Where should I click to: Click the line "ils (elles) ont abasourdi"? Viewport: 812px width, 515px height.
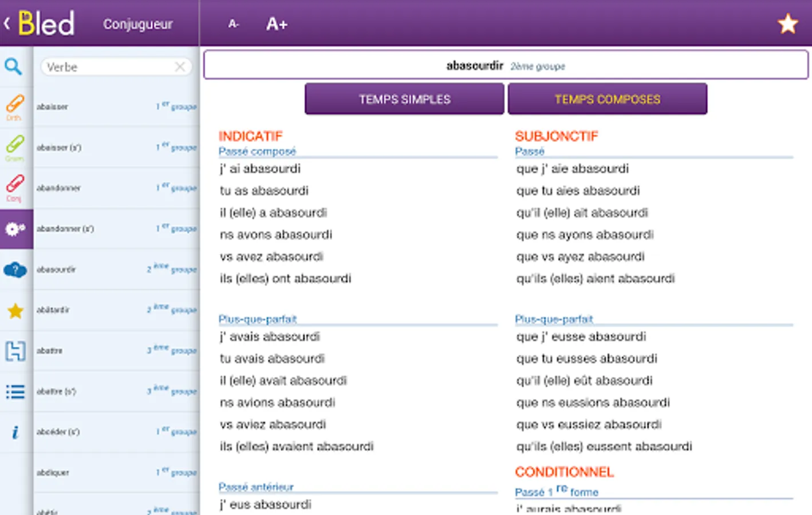click(x=285, y=279)
